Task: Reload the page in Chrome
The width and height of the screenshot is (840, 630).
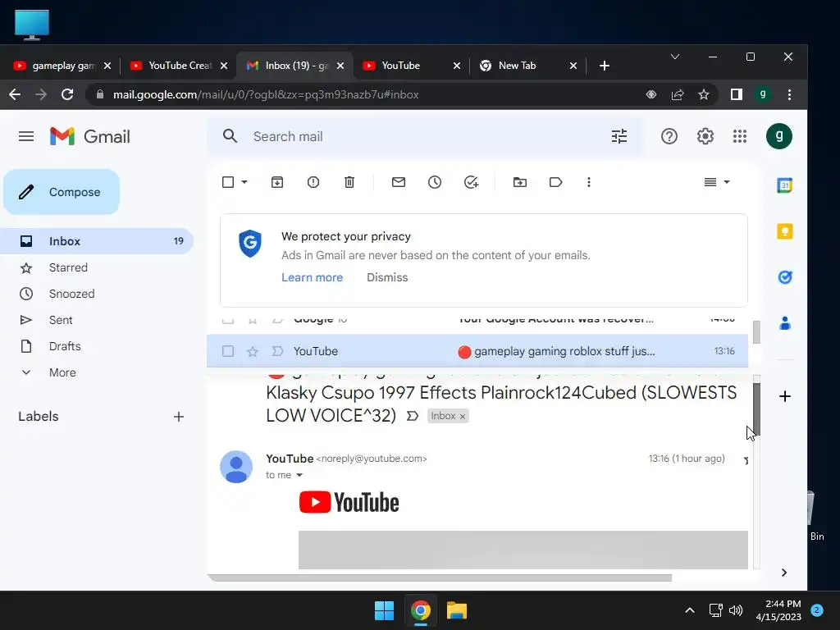Action: pos(67,94)
